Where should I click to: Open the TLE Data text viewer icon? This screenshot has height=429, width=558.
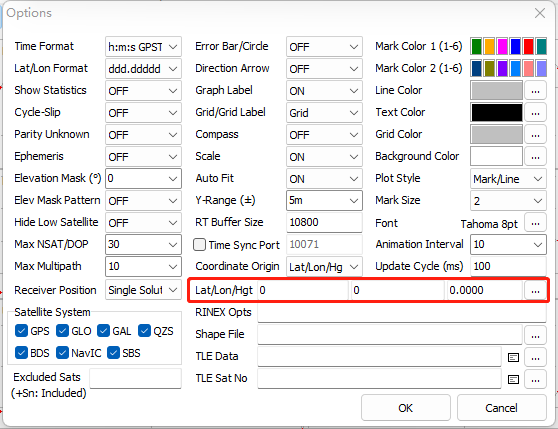513,357
